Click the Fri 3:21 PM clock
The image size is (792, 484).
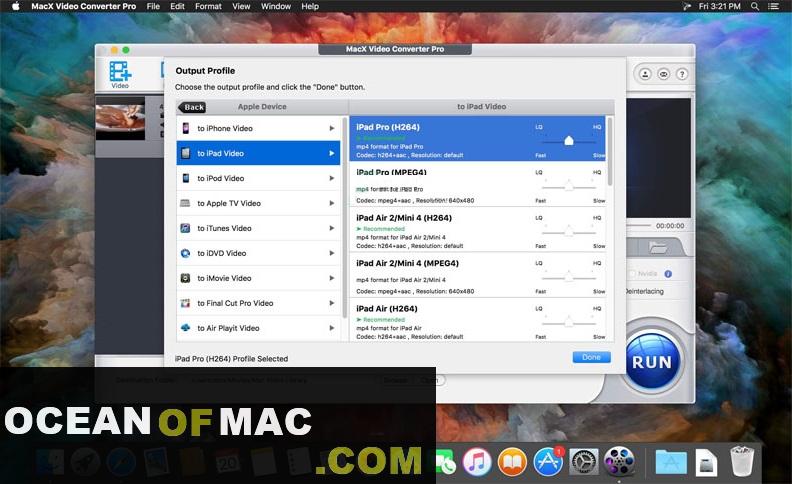click(719, 6)
